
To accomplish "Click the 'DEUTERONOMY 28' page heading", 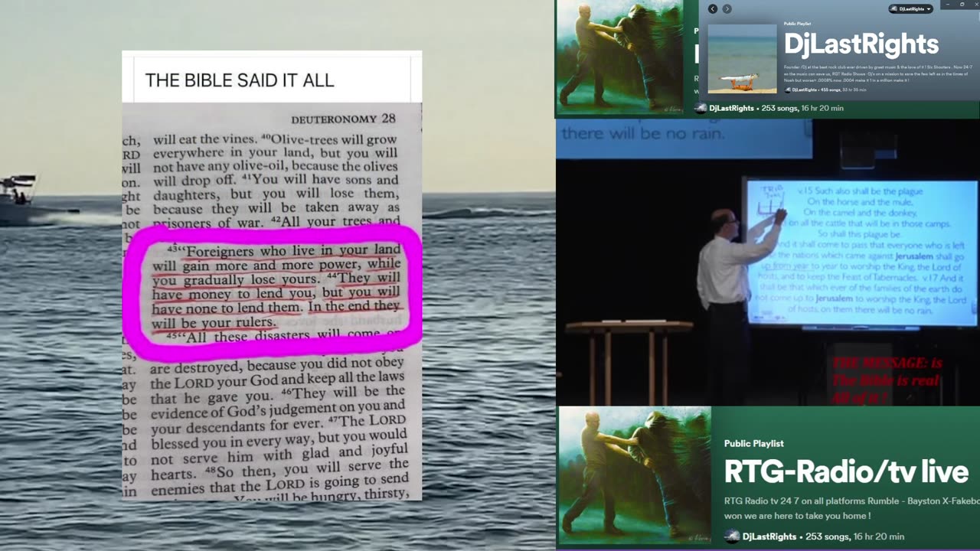I will [x=343, y=119].
